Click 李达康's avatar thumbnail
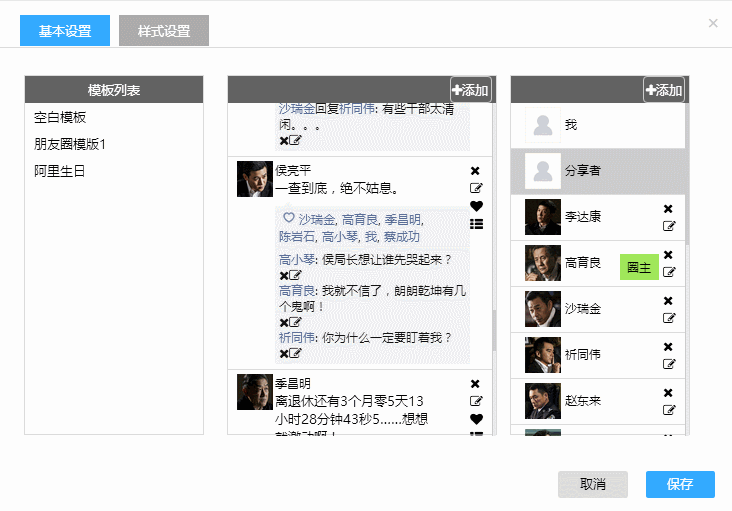 point(543,217)
